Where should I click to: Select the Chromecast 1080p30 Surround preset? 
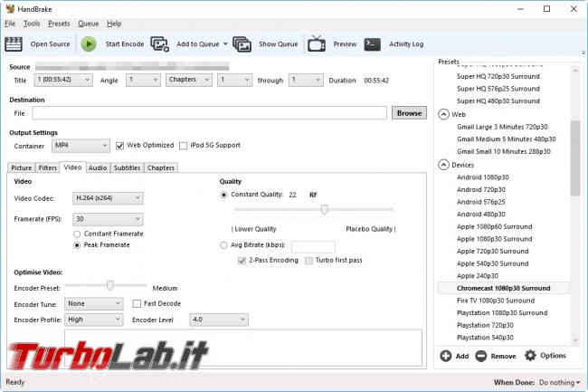tap(503, 288)
